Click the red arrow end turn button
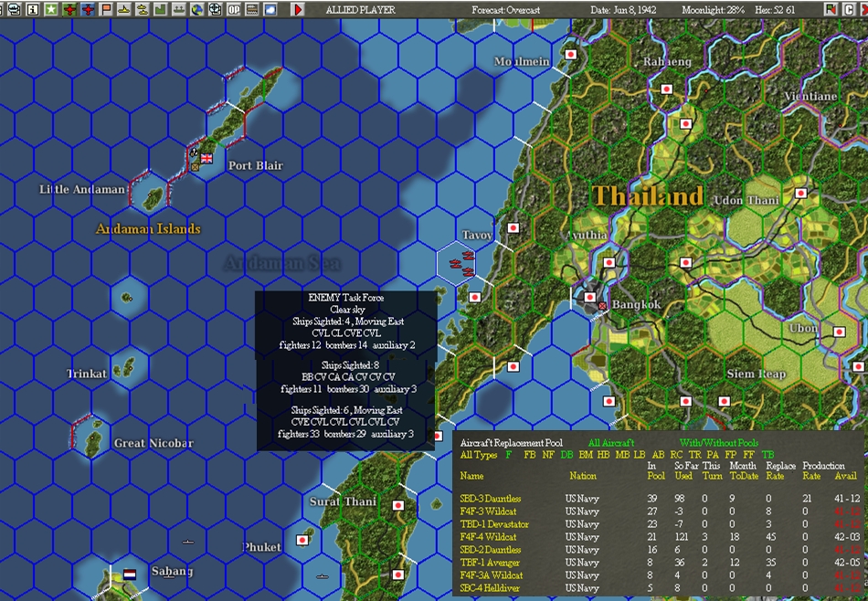The width and height of the screenshot is (868, 601). 298,9
